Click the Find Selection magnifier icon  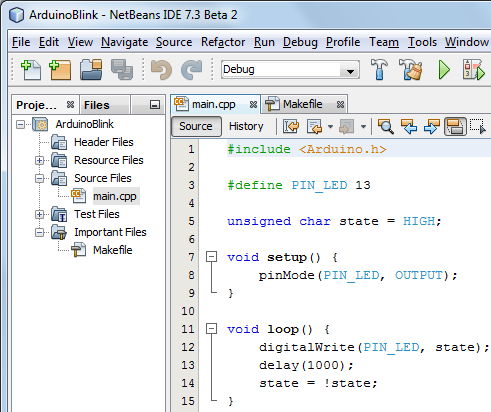(386, 127)
